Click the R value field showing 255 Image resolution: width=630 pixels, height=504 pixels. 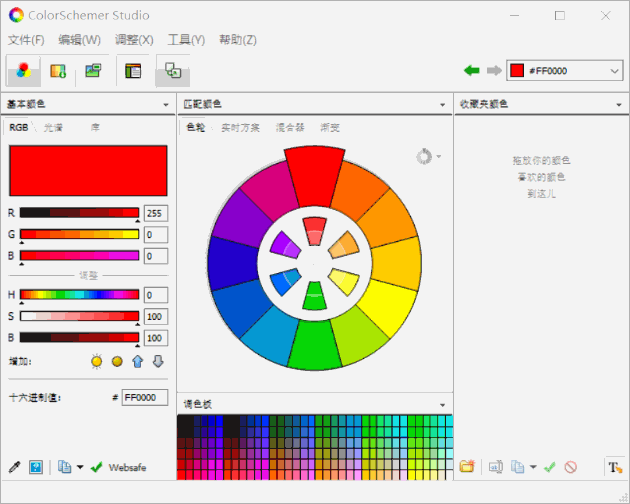156,213
